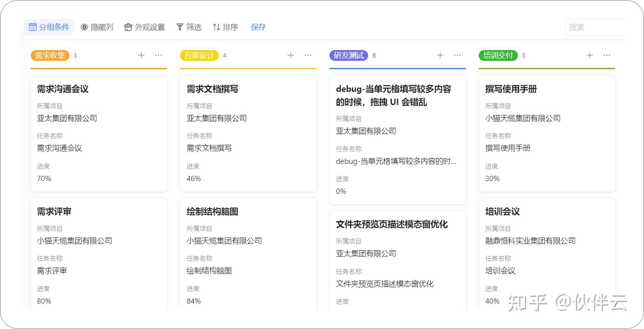Click 亚太集团有限公司 in 文件夹预览页描述模态窗优化 card
644x329 pixels.
[366, 254]
